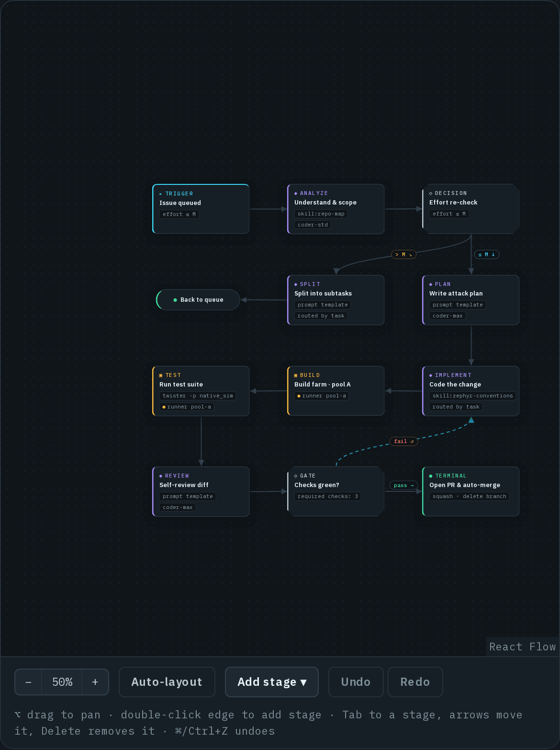
Task: Click 'coder-max' chip in Review node
Action: pos(178,507)
